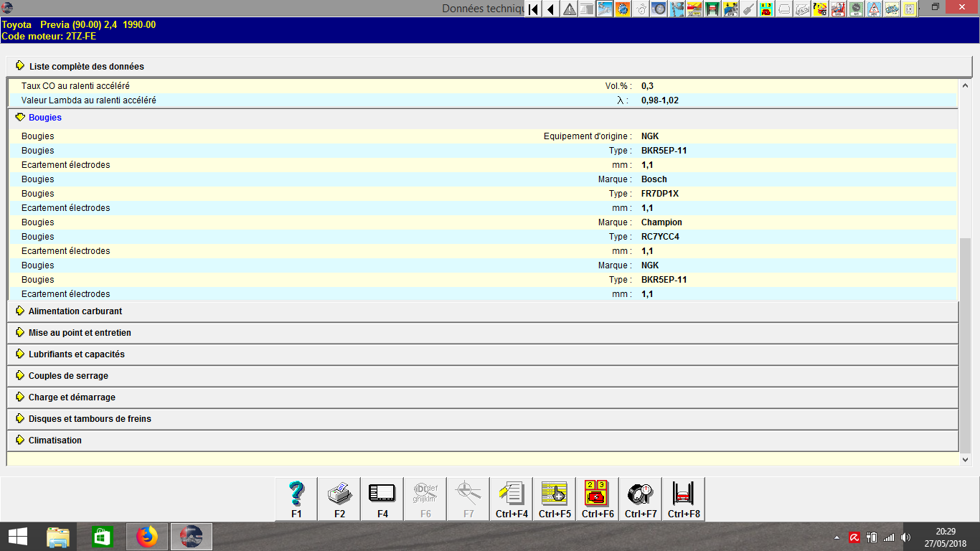Screen dimensions: 980x551
Task: Click the Ctrl+F8 car lift button
Action: pos(684,499)
